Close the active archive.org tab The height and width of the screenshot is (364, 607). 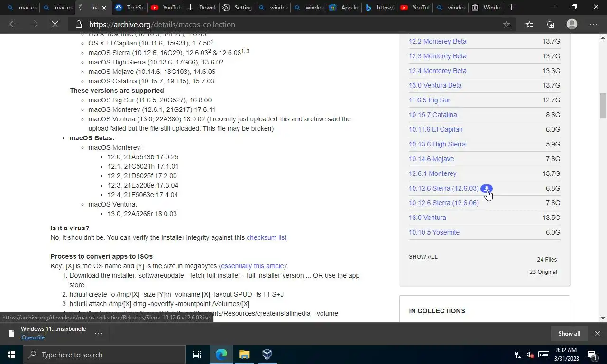tap(104, 8)
